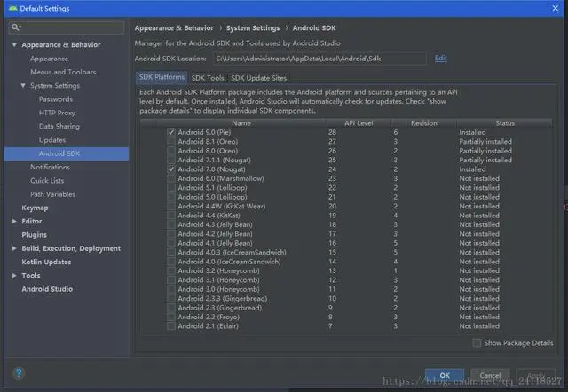The image size is (568, 392).
Task: Select the Android 2.2 (Froyo) row
Action: pos(346,318)
